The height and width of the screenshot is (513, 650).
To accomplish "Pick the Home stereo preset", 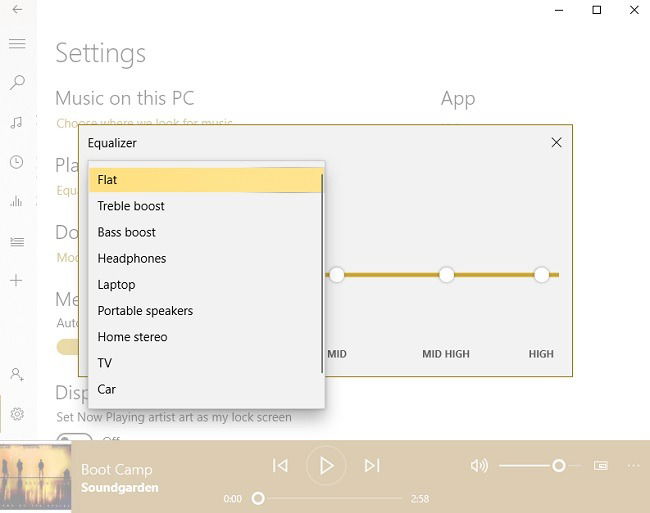I will (205, 337).
